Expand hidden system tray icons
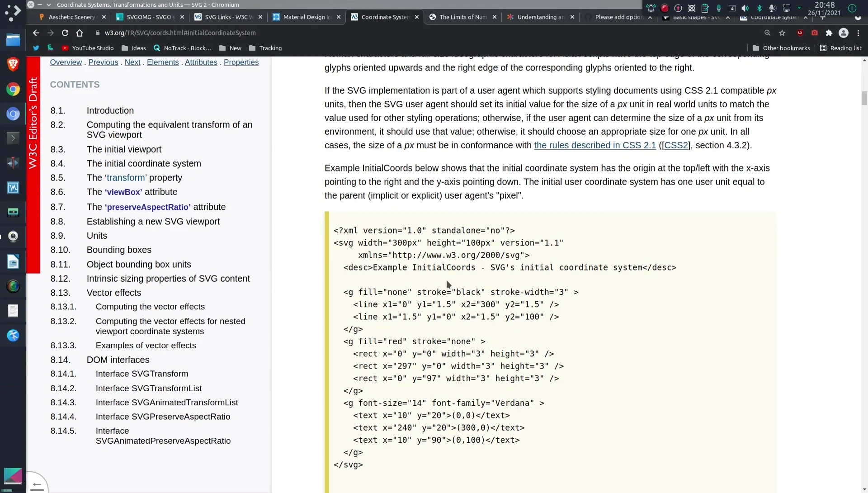The image size is (868, 493). [x=799, y=8]
